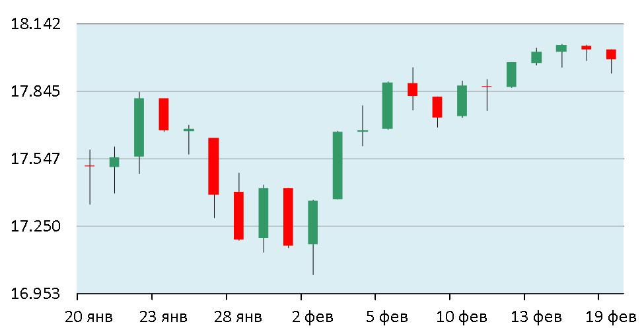Select the 17.547 price level label

click(x=35, y=159)
